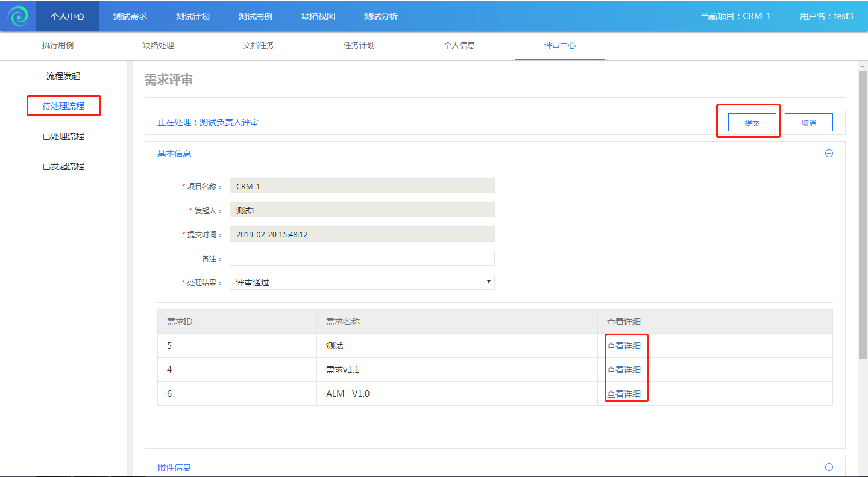Click the vertical page scrollbar
Screen dimensions: 868x477
click(863, 211)
